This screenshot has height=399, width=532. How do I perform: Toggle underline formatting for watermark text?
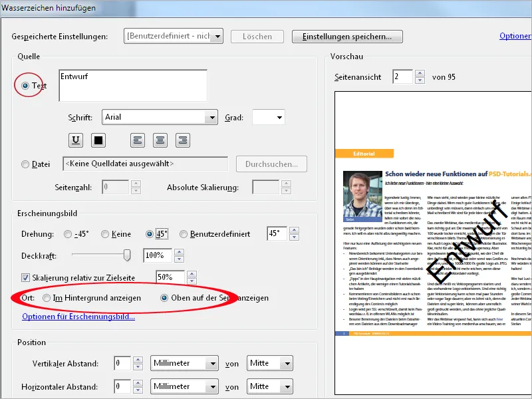click(76, 140)
